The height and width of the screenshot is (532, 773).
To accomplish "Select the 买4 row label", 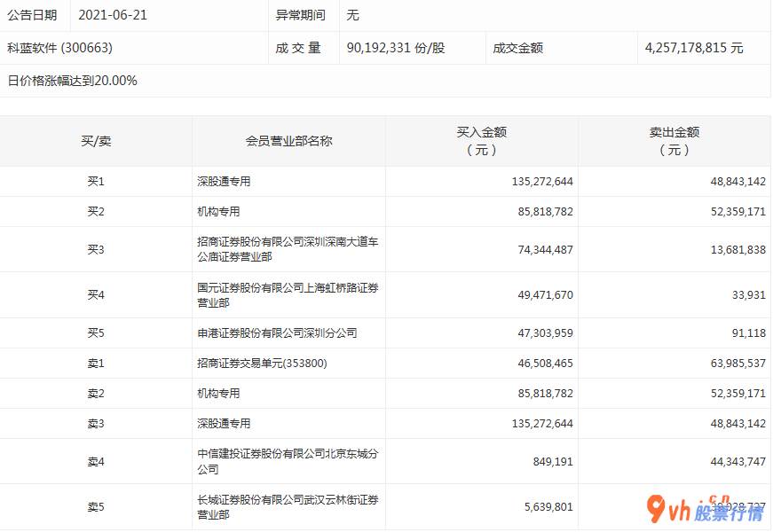I will tap(96, 294).
